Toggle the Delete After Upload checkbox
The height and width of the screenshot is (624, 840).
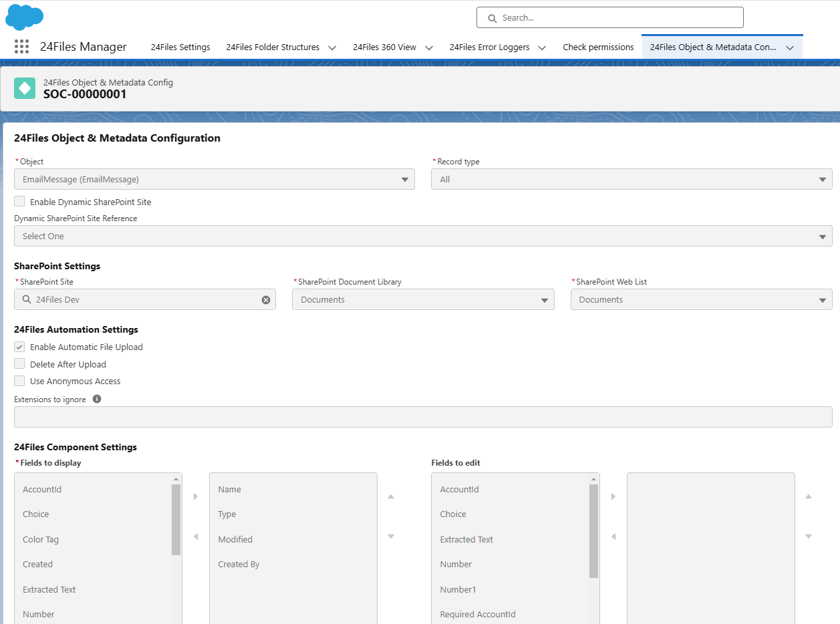coord(19,364)
